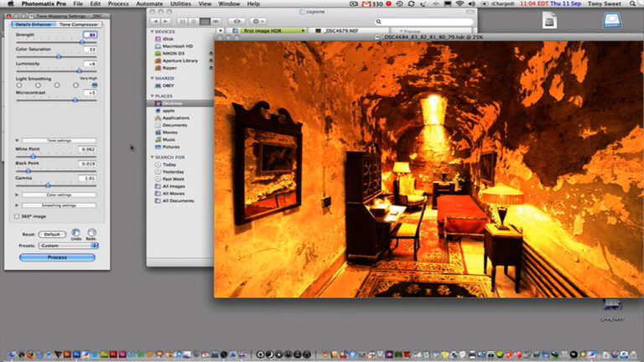Click the Undo icon in Photomatix panel

pos(76,233)
